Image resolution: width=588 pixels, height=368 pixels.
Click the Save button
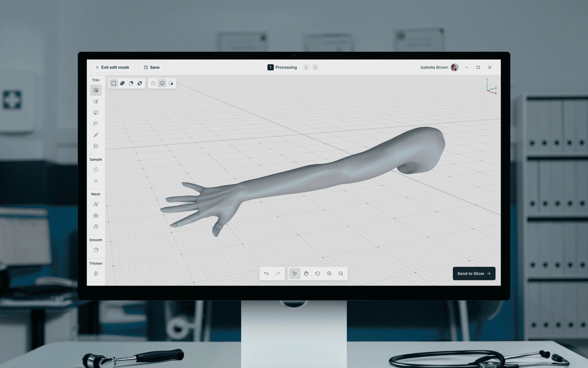point(151,67)
